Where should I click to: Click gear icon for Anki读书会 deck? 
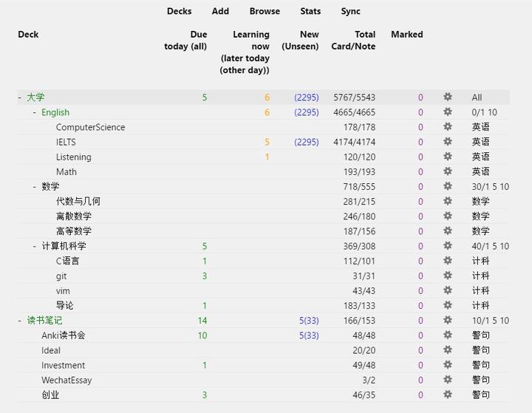coord(447,335)
